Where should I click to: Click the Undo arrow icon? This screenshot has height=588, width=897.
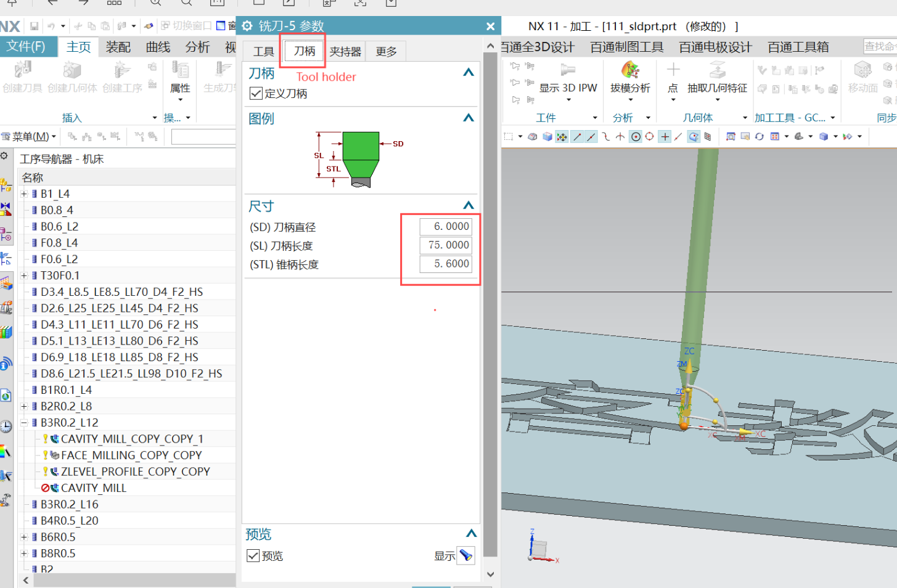pos(52,26)
